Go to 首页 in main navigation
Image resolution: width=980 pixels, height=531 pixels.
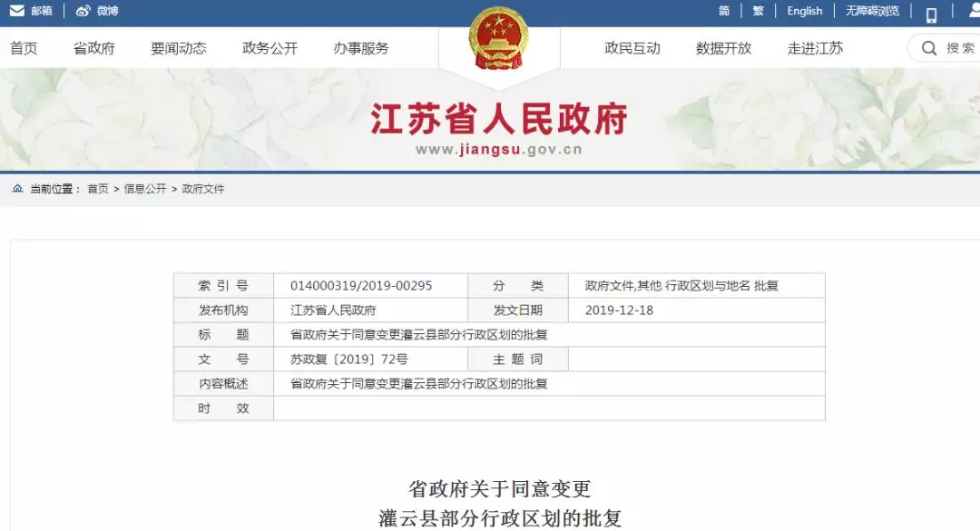tap(24, 48)
